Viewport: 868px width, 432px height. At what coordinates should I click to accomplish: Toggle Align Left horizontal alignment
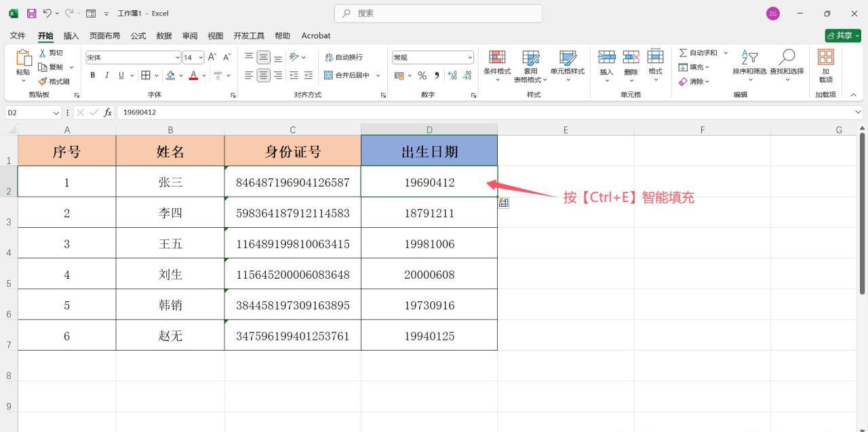coord(249,75)
